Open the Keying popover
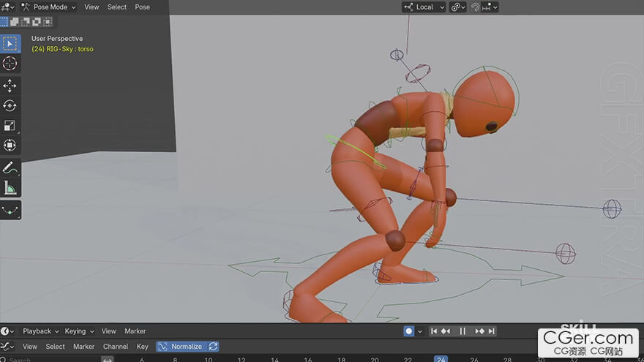644x362 pixels. tap(78, 331)
